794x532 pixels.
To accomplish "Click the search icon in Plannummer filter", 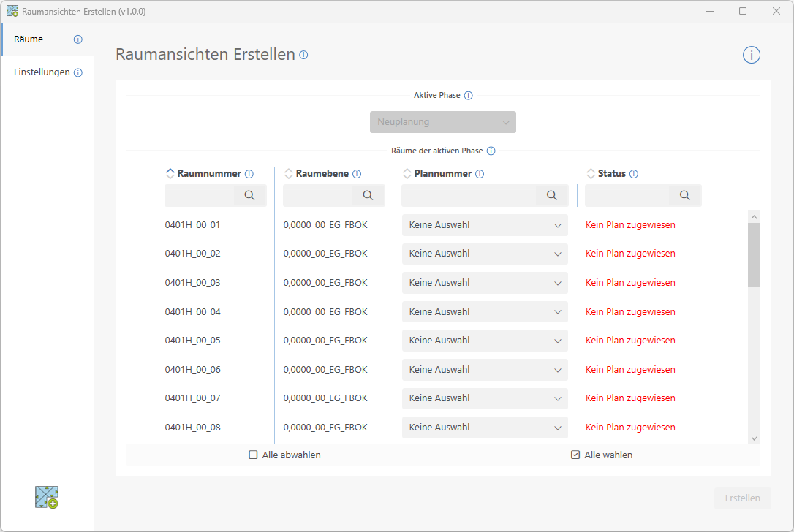I will (552, 195).
